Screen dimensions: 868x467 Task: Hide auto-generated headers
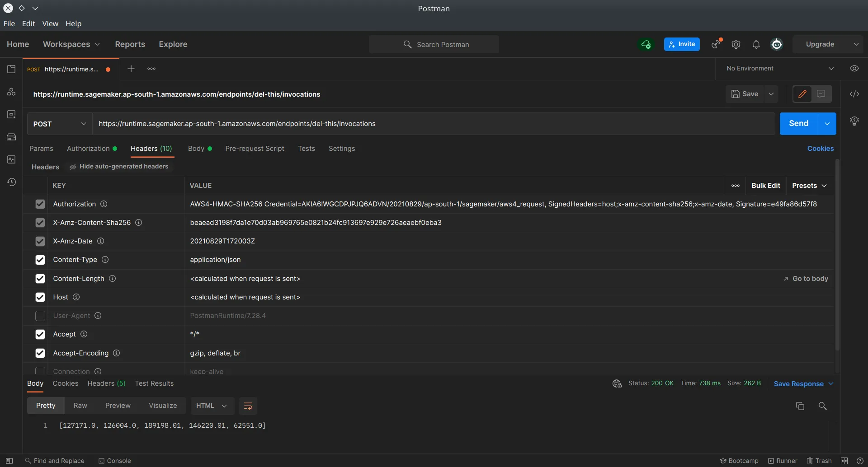pos(119,167)
